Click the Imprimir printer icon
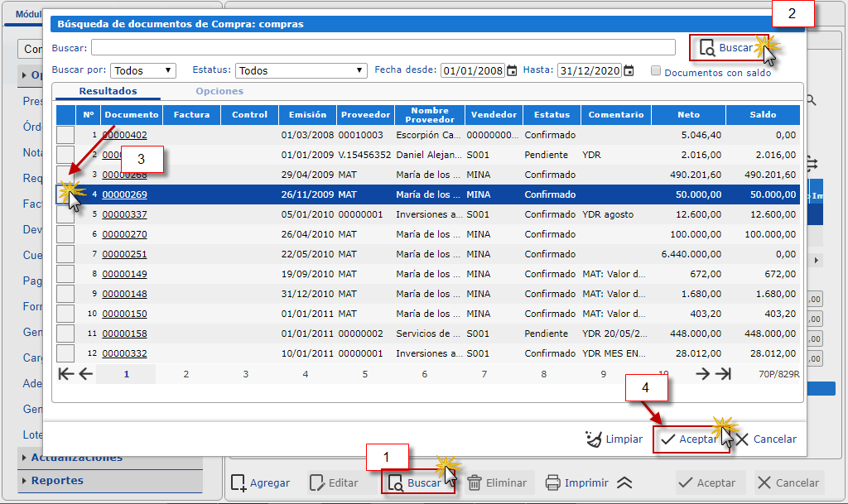 [x=552, y=482]
